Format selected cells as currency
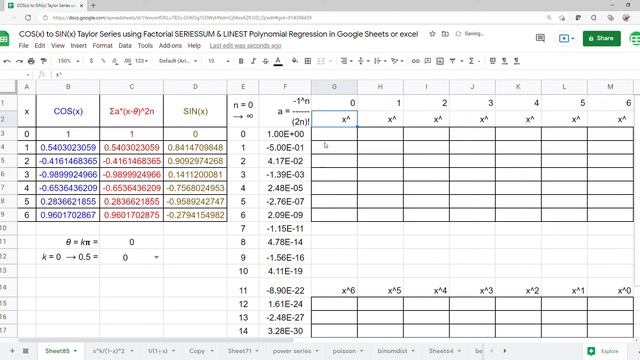 [91, 61]
